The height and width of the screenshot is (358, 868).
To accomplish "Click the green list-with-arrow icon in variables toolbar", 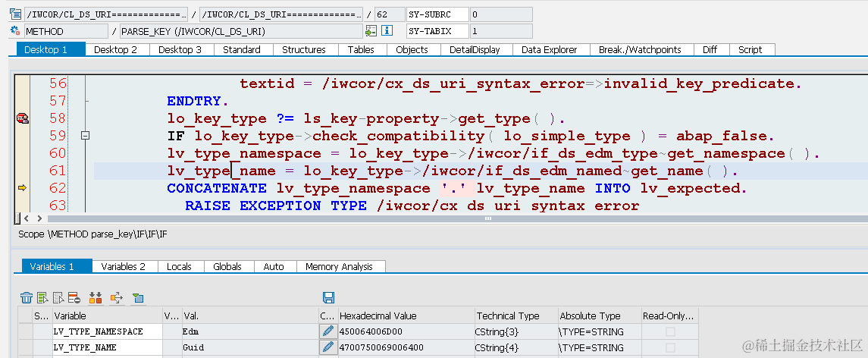I will (43, 298).
